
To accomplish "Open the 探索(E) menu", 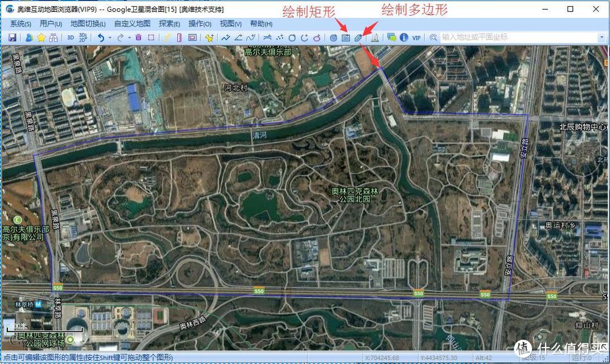I will point(169,24).
